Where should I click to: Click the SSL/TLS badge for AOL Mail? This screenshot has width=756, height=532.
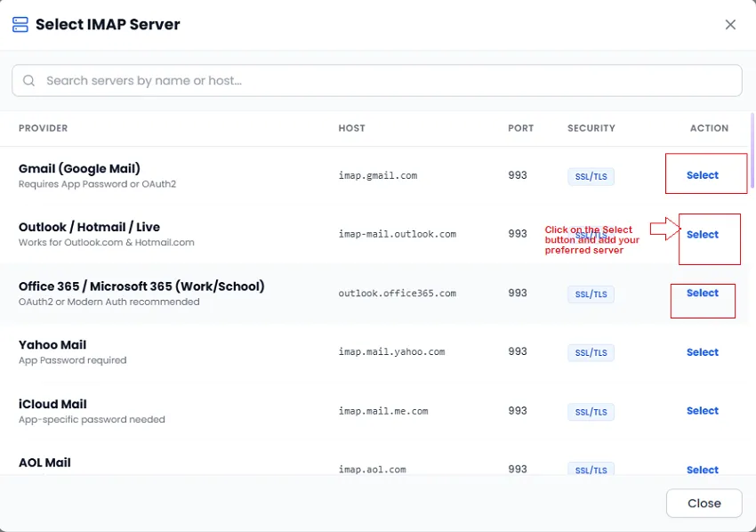coord(591,470)
